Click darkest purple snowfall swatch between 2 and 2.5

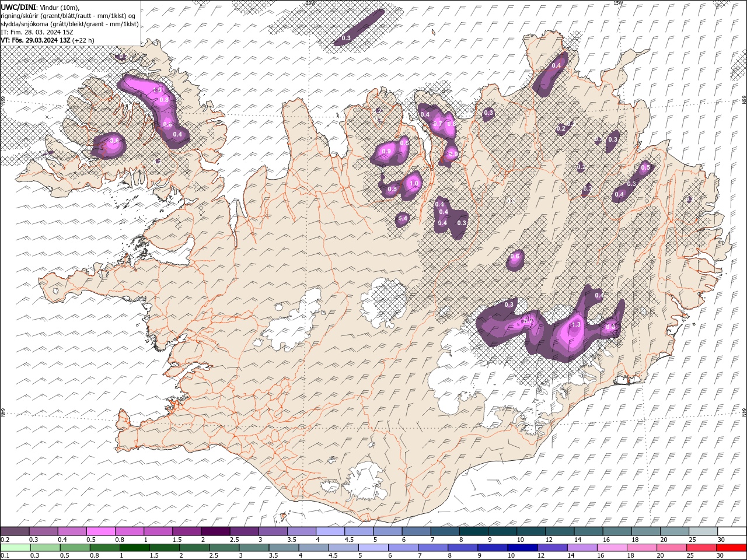coord(216,531)
